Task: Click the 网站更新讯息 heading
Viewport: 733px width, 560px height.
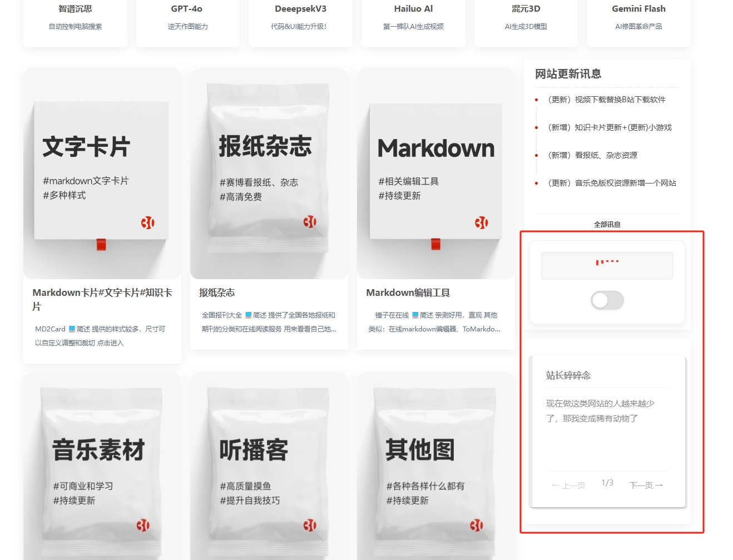Action: pyautogui.click(x=568, y=74)
